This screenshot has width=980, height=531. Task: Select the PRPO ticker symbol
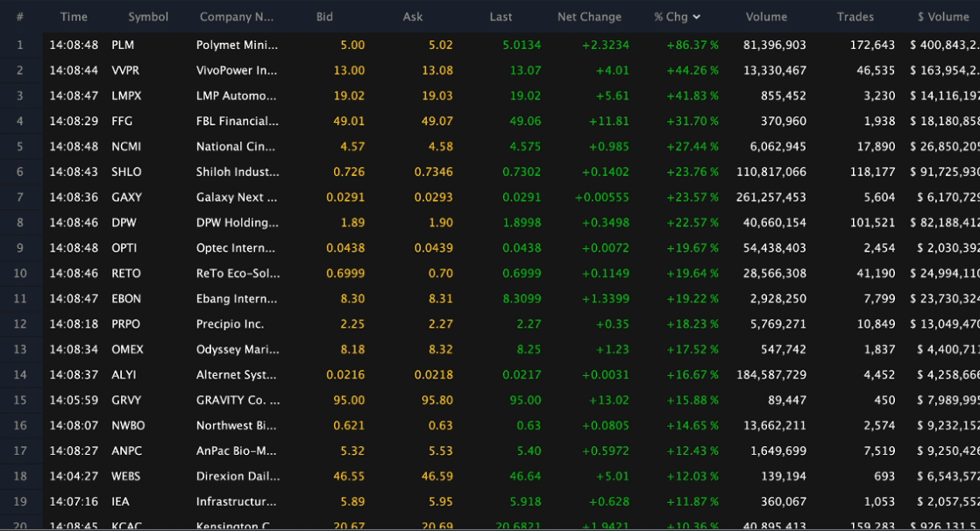pos(125,324)
